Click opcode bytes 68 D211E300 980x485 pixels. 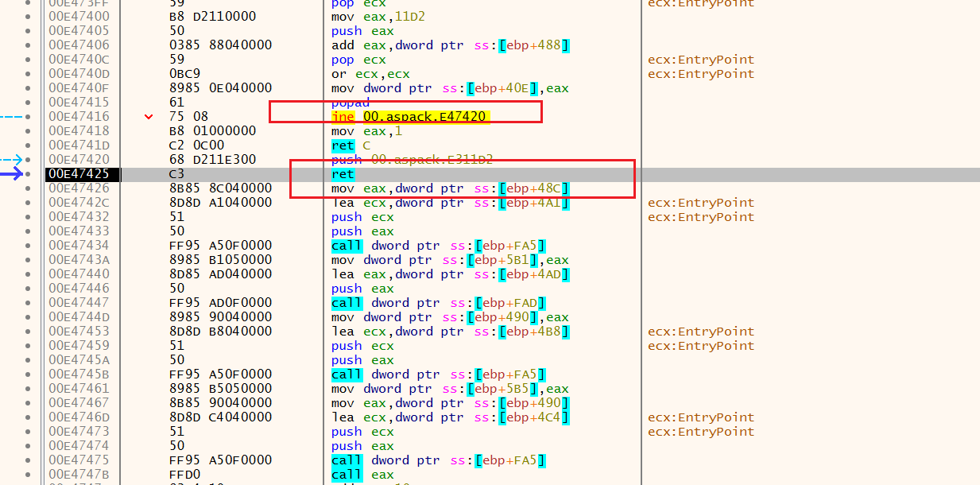click(x=212, y=160)
